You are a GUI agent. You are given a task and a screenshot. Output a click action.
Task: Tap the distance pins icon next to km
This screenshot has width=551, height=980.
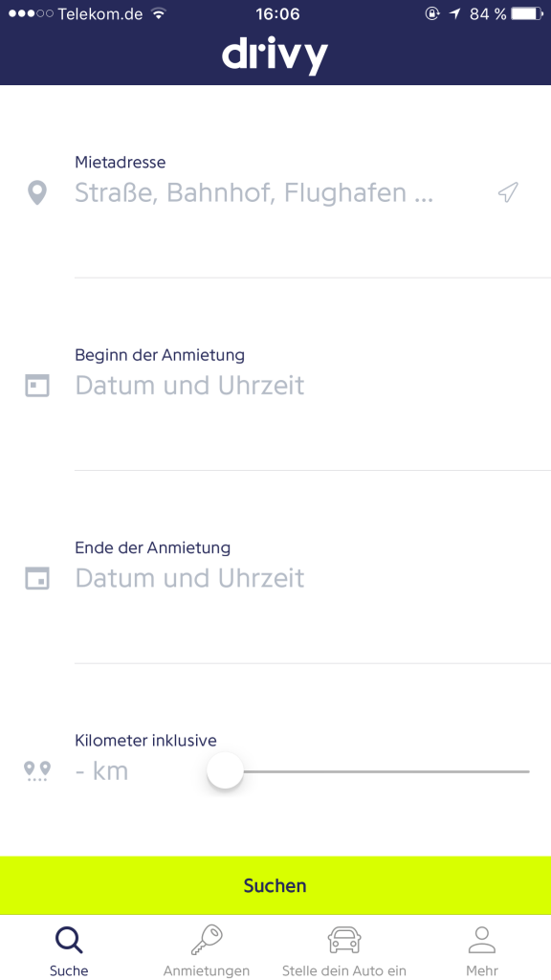click(x=37, y=771)
